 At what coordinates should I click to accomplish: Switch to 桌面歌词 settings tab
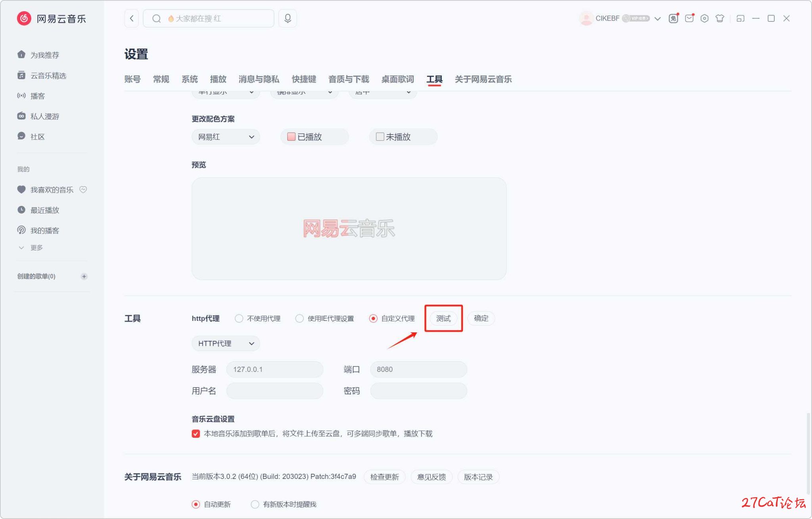[x=398, y=79]
